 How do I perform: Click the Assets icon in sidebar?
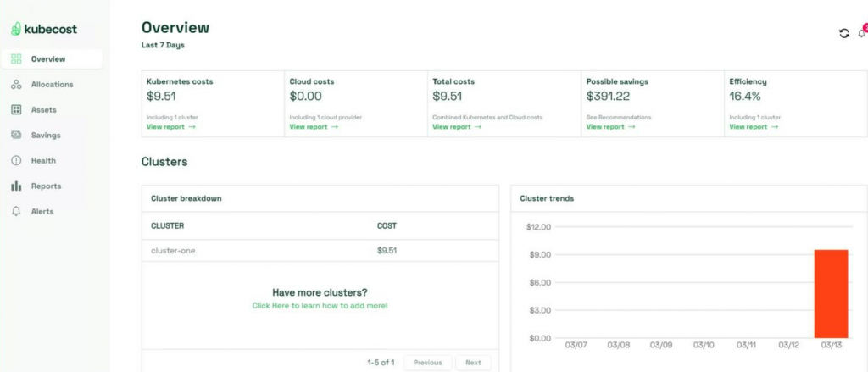[16, 109]
